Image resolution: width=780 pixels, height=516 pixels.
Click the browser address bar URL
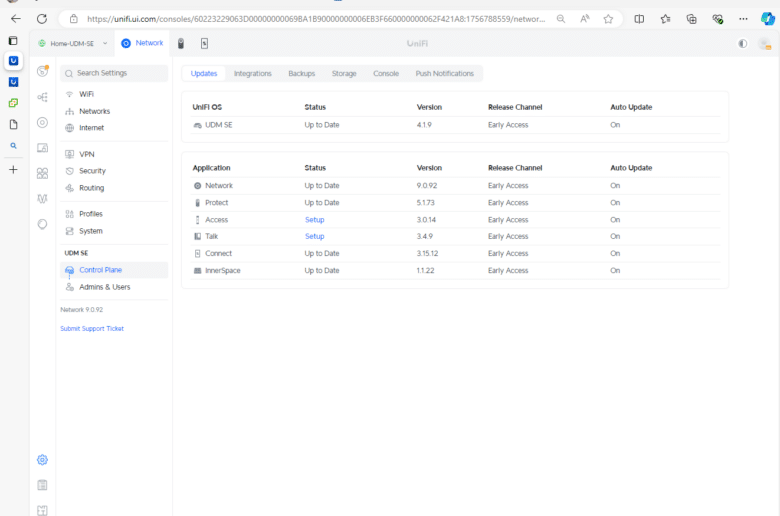(x=316, y=19)
